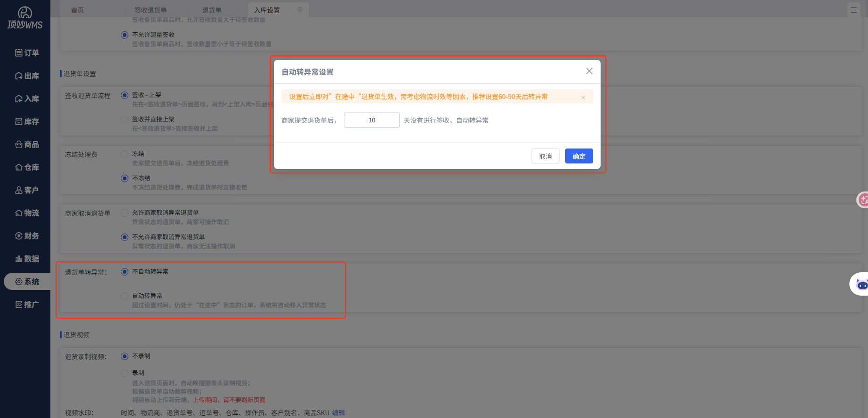
Task: Select the 自动转异常 radio option
Action: (125, 296)
